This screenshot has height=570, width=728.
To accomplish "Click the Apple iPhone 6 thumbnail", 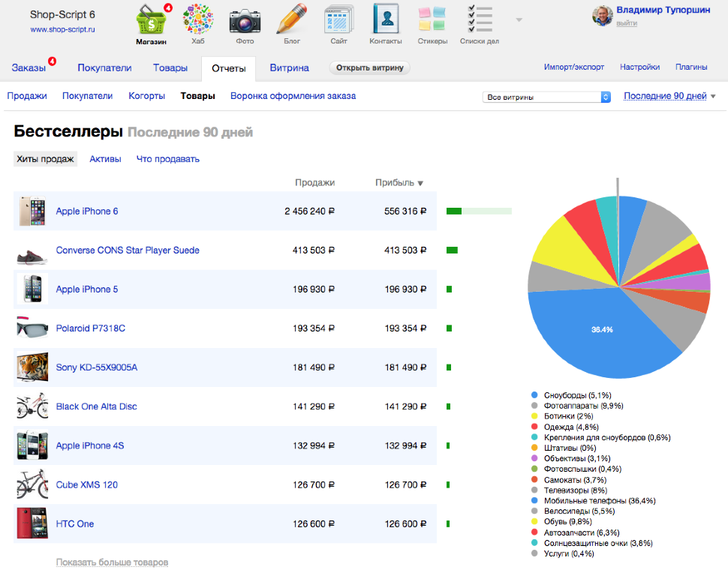I will coord(32,211).
